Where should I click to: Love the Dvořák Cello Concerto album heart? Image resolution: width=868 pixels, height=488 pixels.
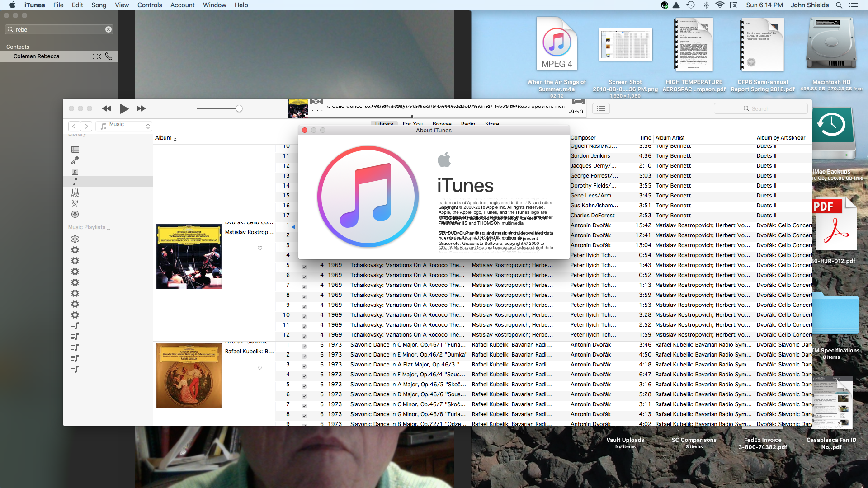[260, 248]
